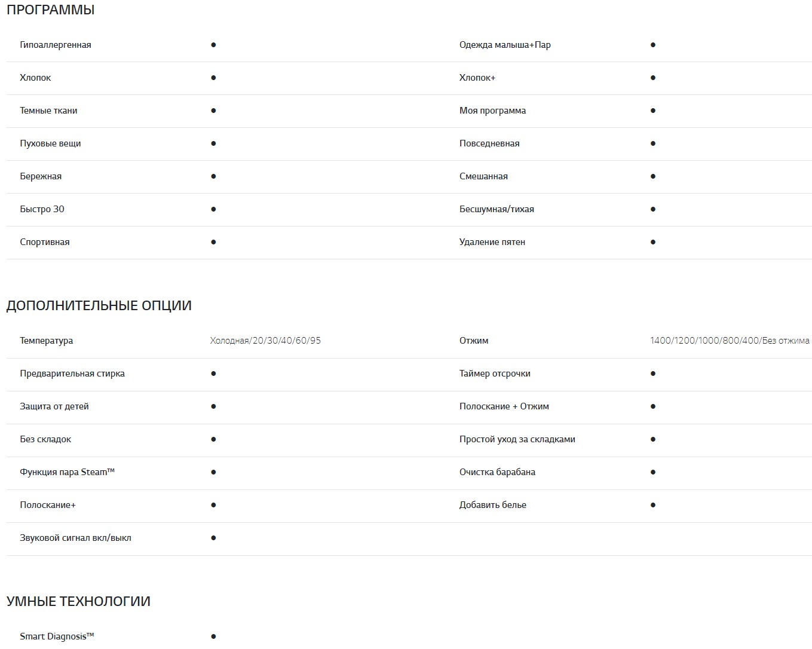Click the Звуковой сигнал вкл/выкл label
Screen dimensions: 812x649
coord(75,538)
